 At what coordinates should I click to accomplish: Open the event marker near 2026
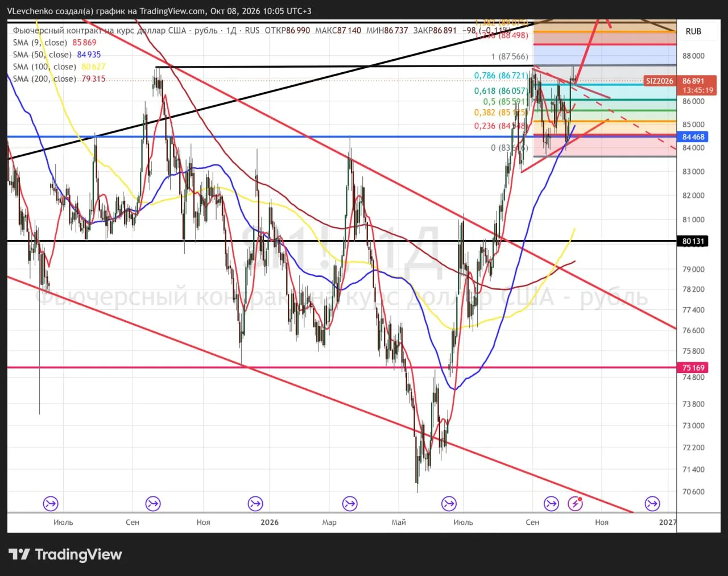pos(255,504)
